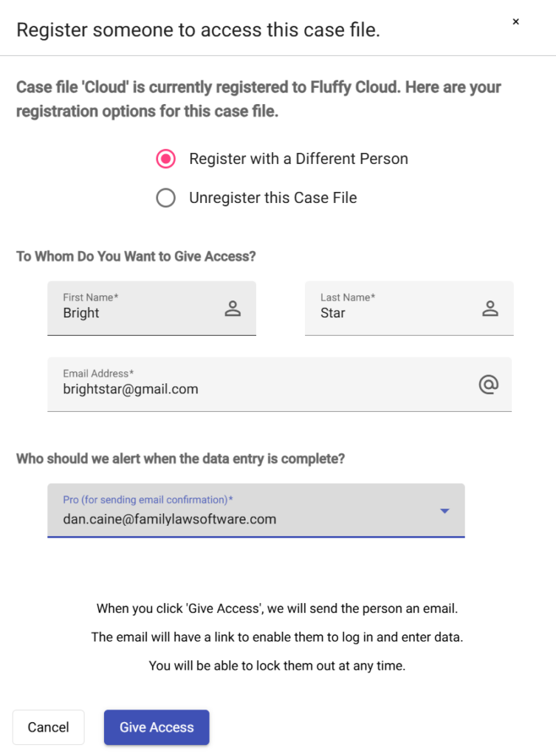Image resolution: width=556 pixels, height=756 pixels.
Task: Click the 'Register with a Different Person' label text
Action: click(x=298, y=159)
